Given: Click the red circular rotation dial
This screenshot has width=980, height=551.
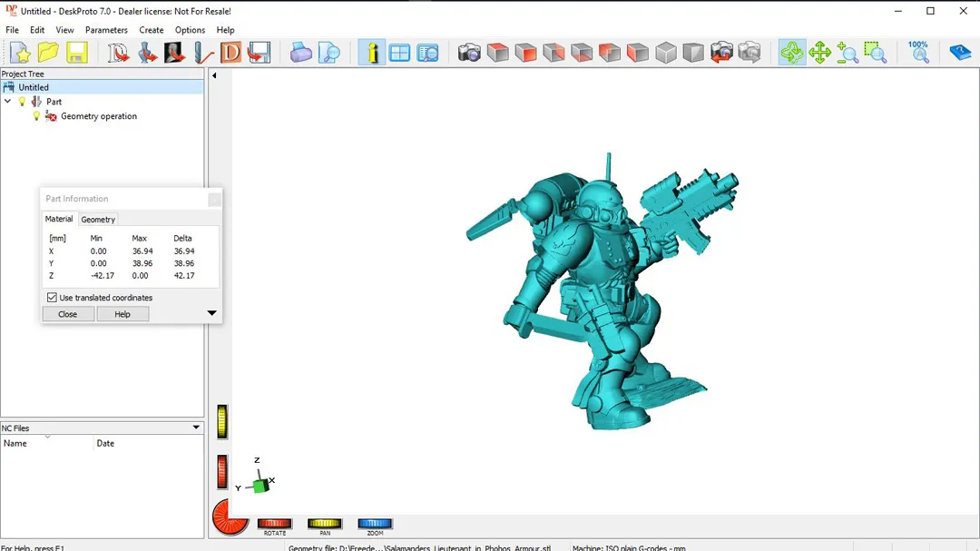Looking at the screenshot, I should coord(229,517).
